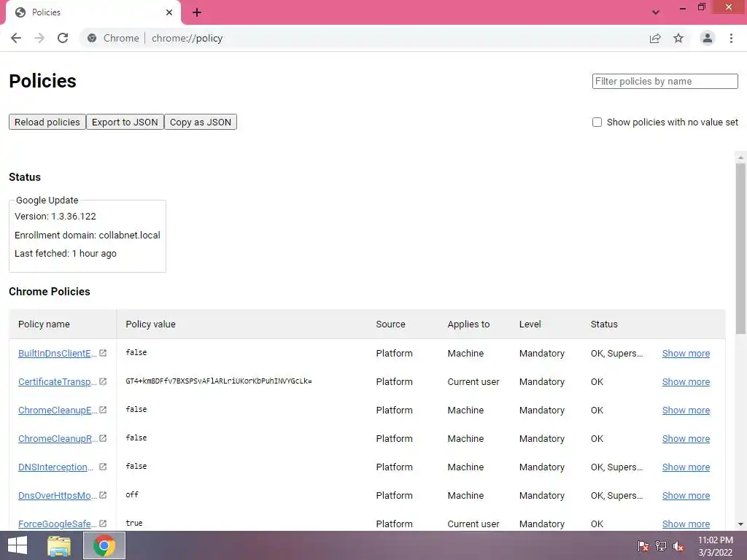Open external link icon beside DNSInterception...
Viewport: 747px width, 560px height.
tap(103, 467)
